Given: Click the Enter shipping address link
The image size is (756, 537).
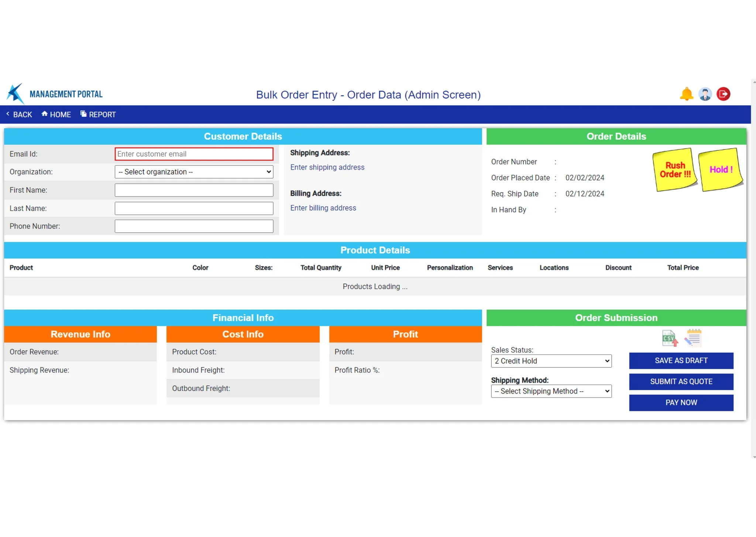Looking at the screenshot, I should coord(327,167).
